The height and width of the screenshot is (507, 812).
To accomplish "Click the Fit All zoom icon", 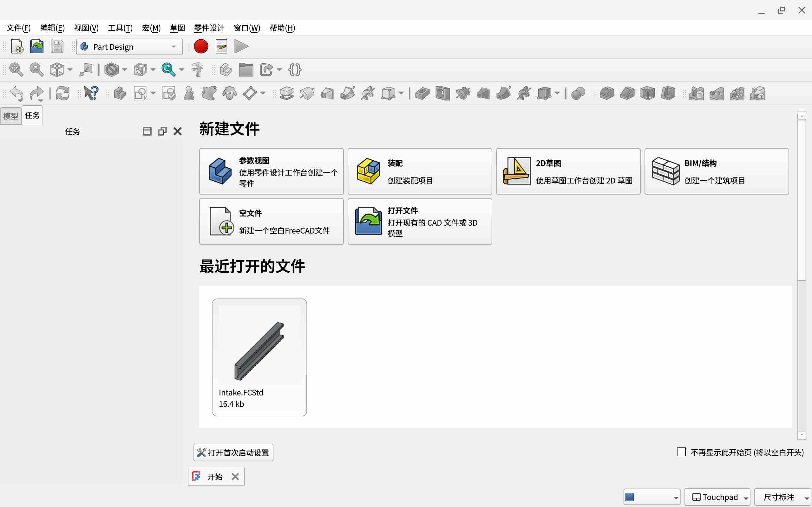I will click(x=16, y=70).
